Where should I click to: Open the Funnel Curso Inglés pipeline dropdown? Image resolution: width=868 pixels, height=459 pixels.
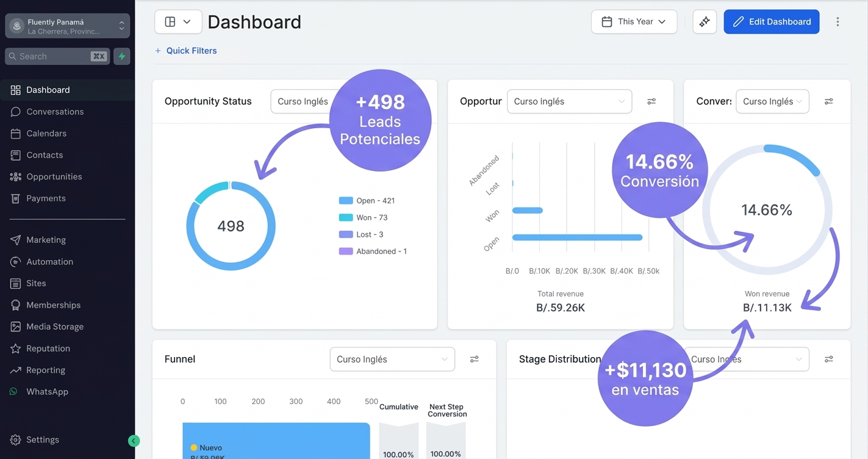point(392,360)
